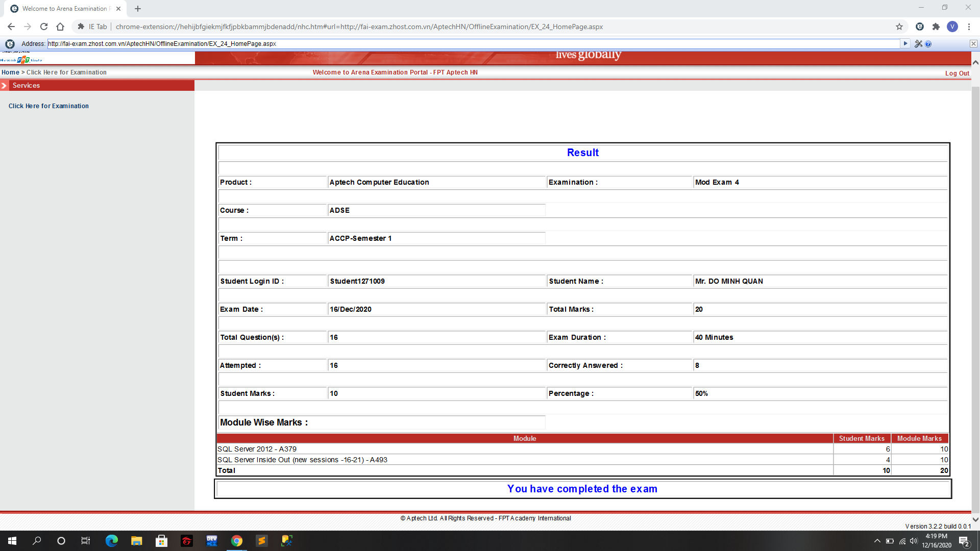Image resolution: width=980 pixels, height=551 pixels.
Task: Click the FPT logo image
Action: click(23, 60)
